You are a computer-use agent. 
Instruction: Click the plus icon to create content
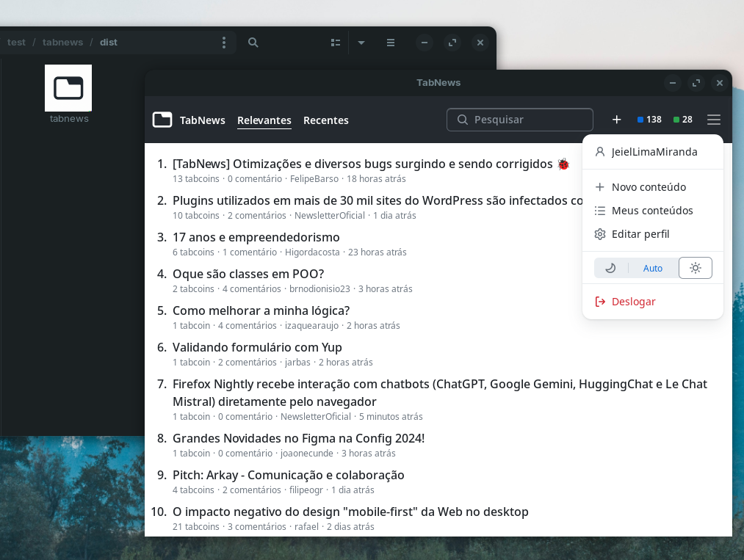tap(616, 120)
